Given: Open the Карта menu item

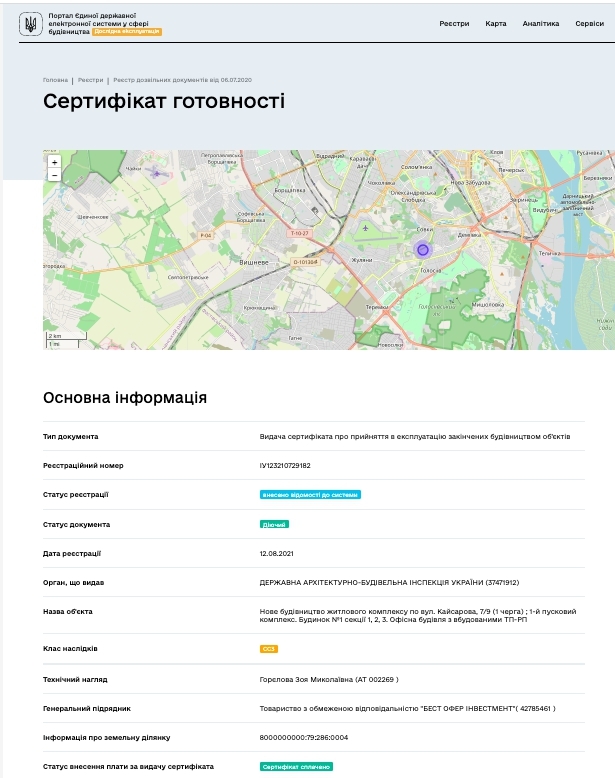Looking at the screenshot, I should point(496,23).
